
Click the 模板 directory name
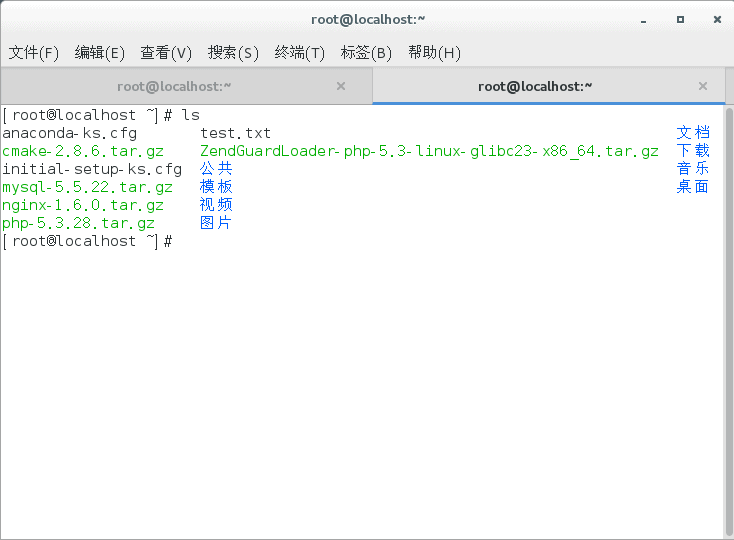[216, 187]
